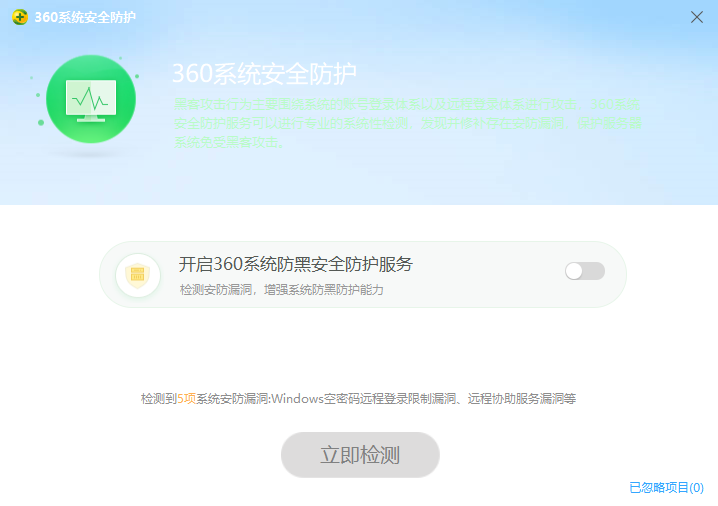The width and height of the screenshot is (718, 506).
Task: Click the large 360系统安全防护 banner heading
Action: tap(264, 74)
